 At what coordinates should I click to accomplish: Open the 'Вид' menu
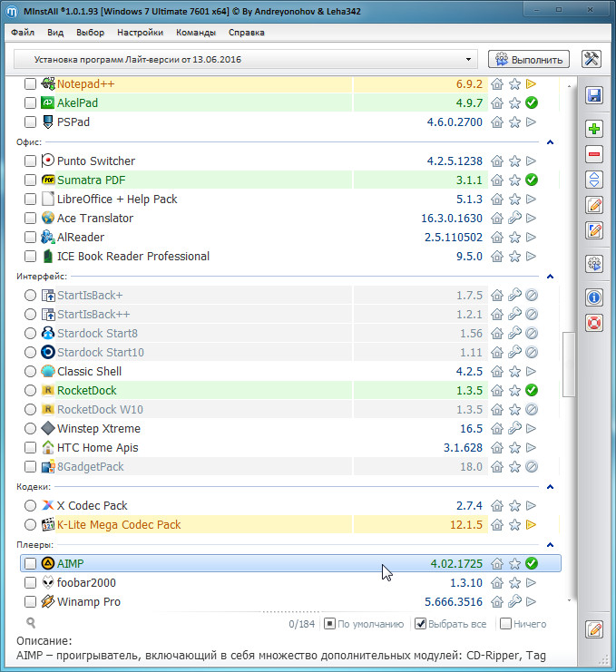(55, 33)
